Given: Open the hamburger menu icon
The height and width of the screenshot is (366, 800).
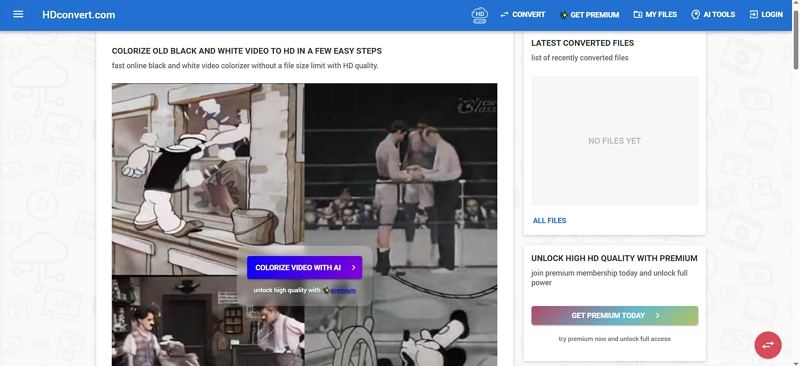Looking at the screenshot, I should pyautogui.click(x=18, y=14).
